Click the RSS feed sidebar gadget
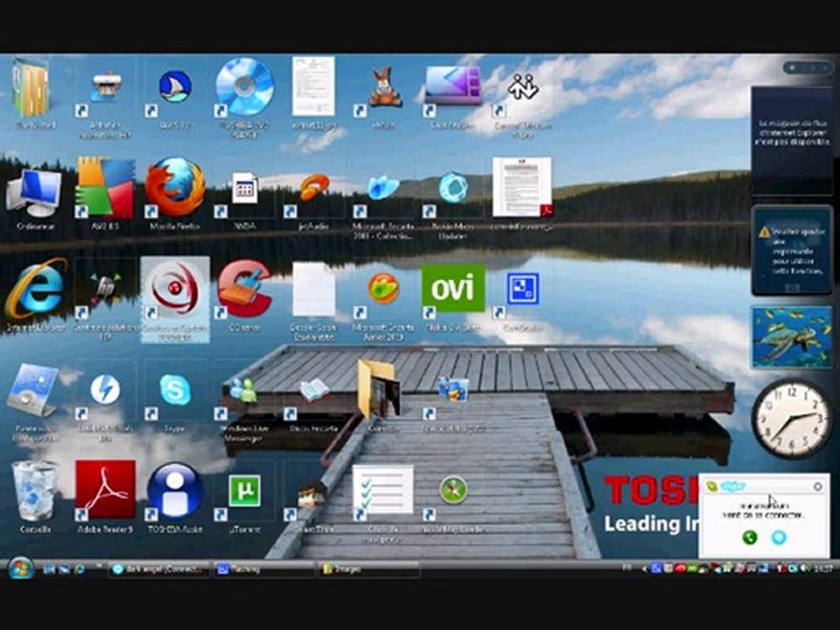Viewport: 840px width, 630px height. pyautogui.click(x=792, y=140)
